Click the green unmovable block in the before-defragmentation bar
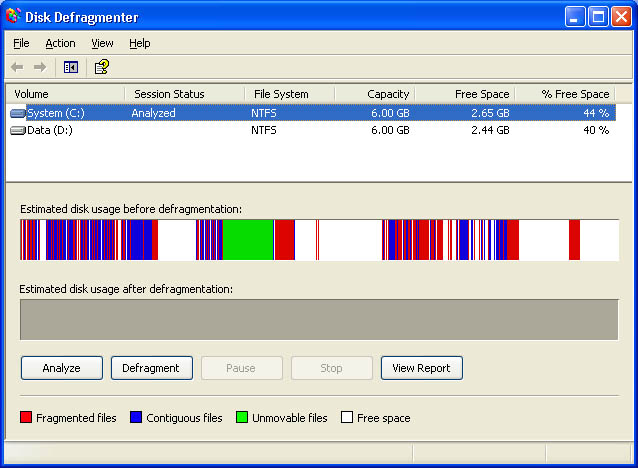Image resolution: width=638 pixels, height=468 pixels. coord(248,240)
